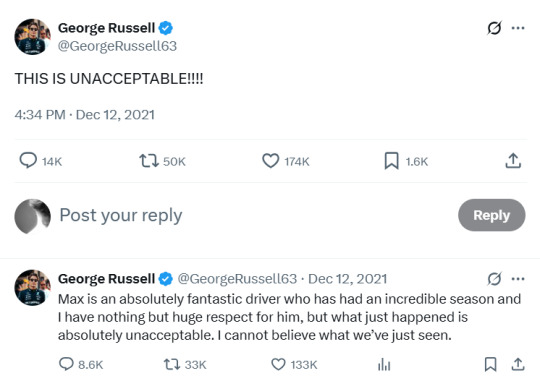Open George Russell's avatar on main tweet
The width and height of the screenshot is (540, 381).
pos(32,37)
